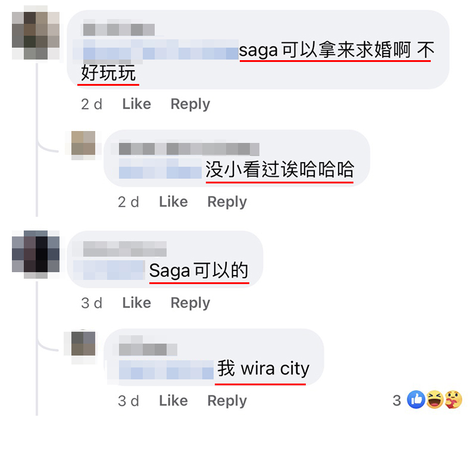Reply to the 我 wira city comment
Screen dimensions: 476x455
[227, 401]
